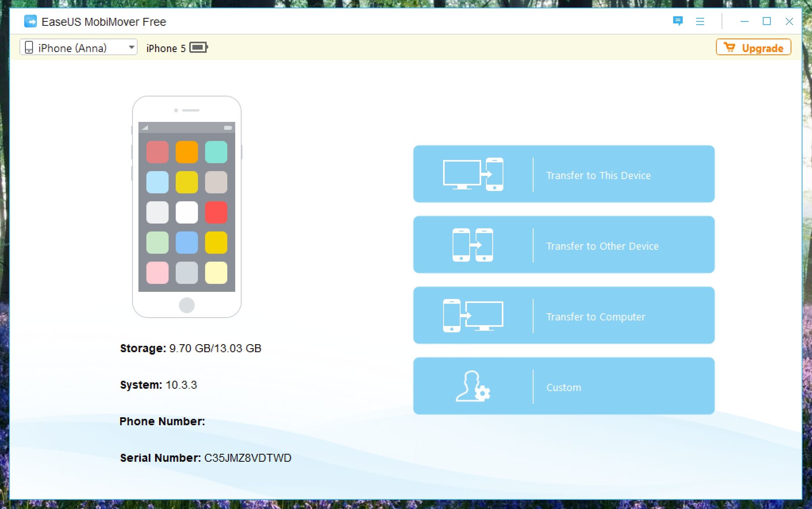Click the Custom user gear icon
Viewport: 812px width, 509px height.
pyautogui.click(x=473, y=386)
